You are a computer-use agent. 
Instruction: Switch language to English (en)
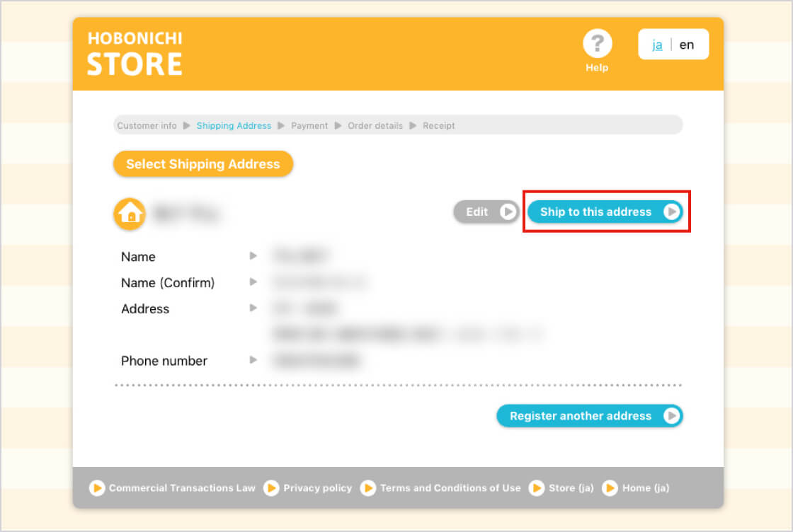(687, 45)
